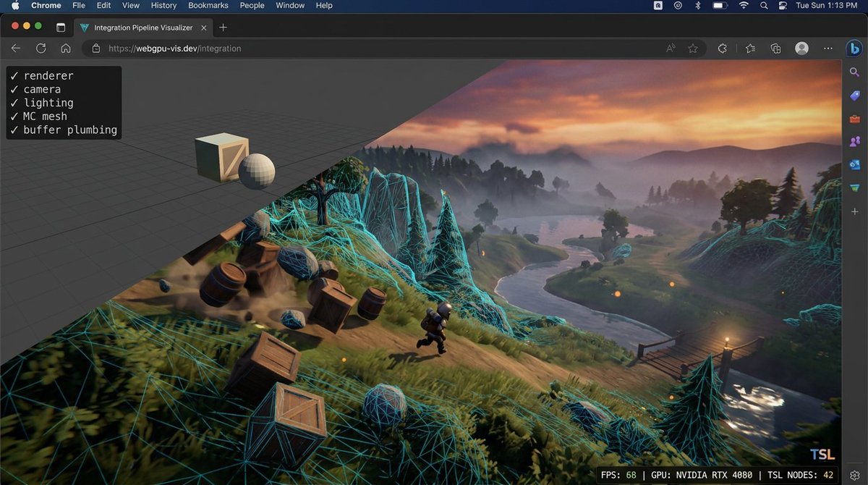Open the Help menu
Screen dimensions: 868x485
tap(324, 5)
